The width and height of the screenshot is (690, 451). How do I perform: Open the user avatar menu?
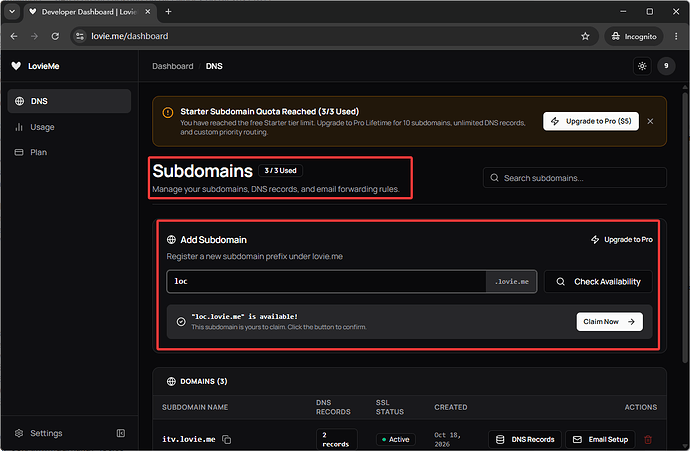tap(666, 66)
